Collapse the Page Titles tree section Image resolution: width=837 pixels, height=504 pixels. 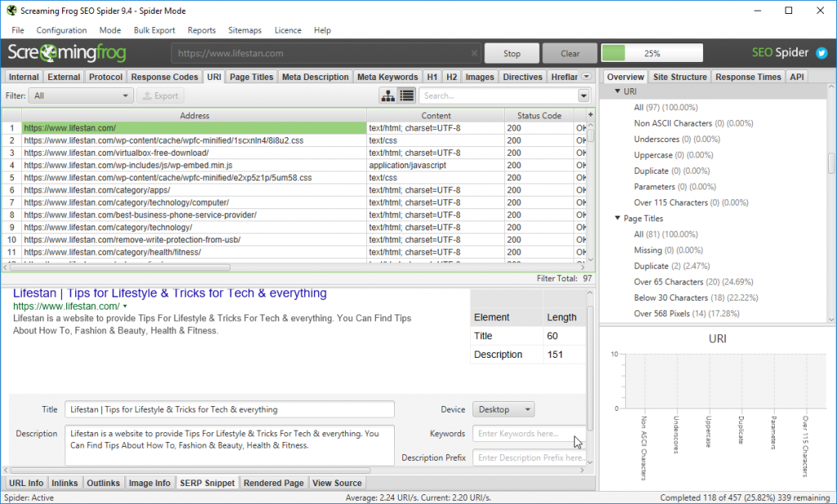(618, 218)
